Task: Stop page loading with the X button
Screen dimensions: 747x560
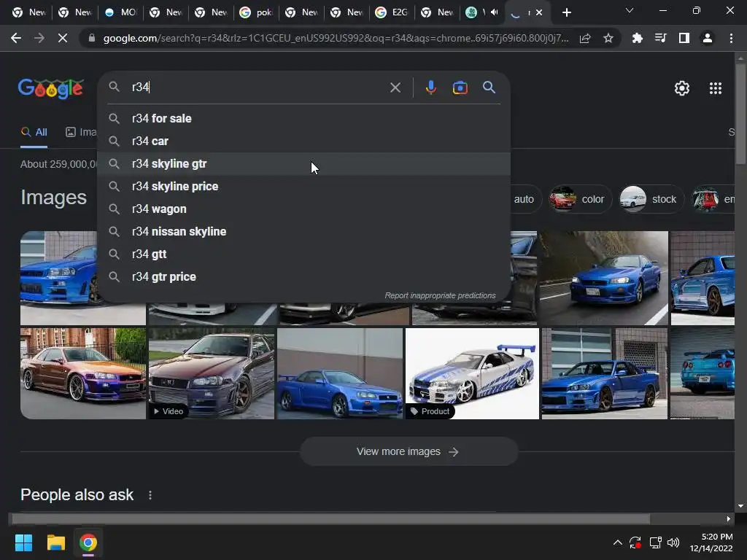Action: tap(63, 38)
